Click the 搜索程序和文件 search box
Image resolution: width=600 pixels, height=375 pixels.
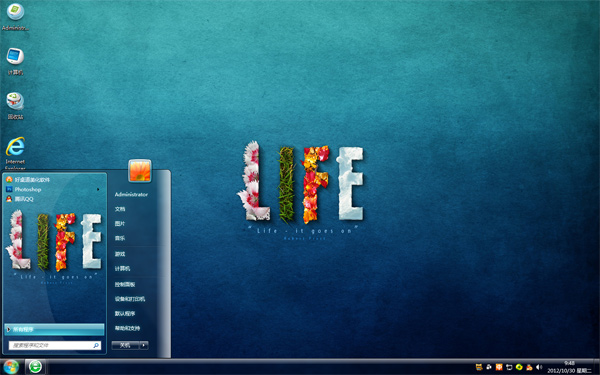coord(55,345)
